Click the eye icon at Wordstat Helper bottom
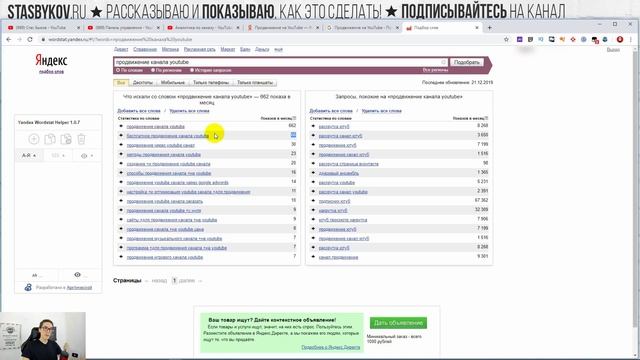Viewport: 640px width, 360px height. pyautogui.click(x=78, y=275)
